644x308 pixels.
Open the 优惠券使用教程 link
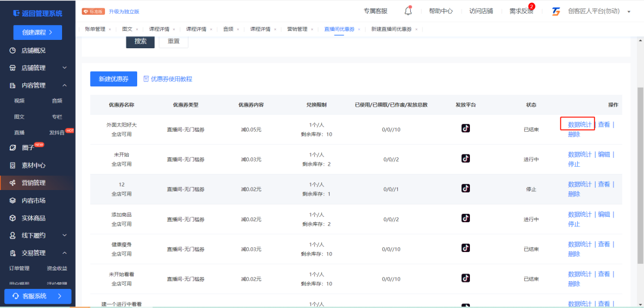171,79
